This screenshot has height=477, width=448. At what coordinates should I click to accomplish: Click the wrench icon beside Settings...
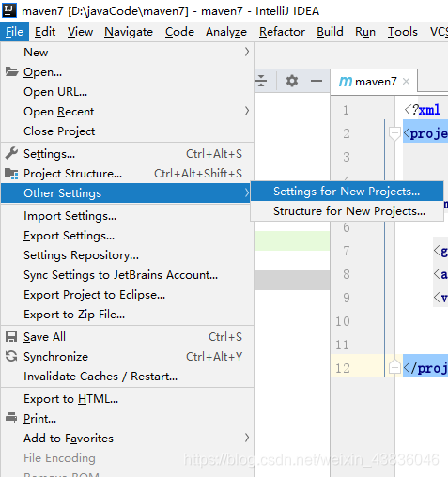pos(11,153)
